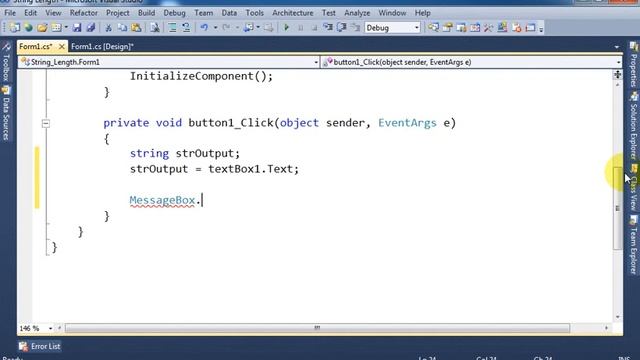Image resolution: width=640 pixels, height=360 pixels.
Task: Click the split editor handle above scrollbar
Action: [617, 75]
